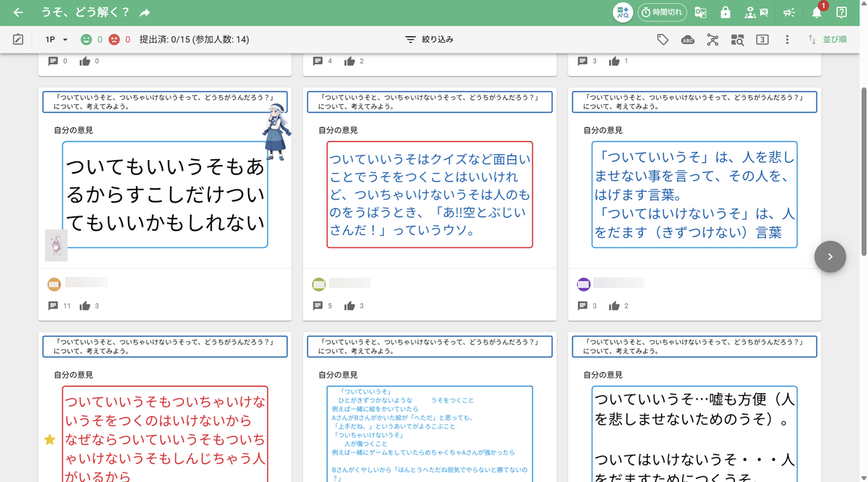Click orange user avatar on first card
Image resolution: width=868 pixels, height=482 pixels.
coord(54,284)
